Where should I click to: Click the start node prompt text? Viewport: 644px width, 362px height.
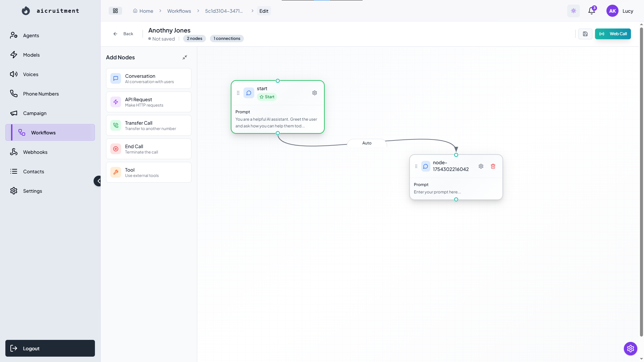pos(276,123)
